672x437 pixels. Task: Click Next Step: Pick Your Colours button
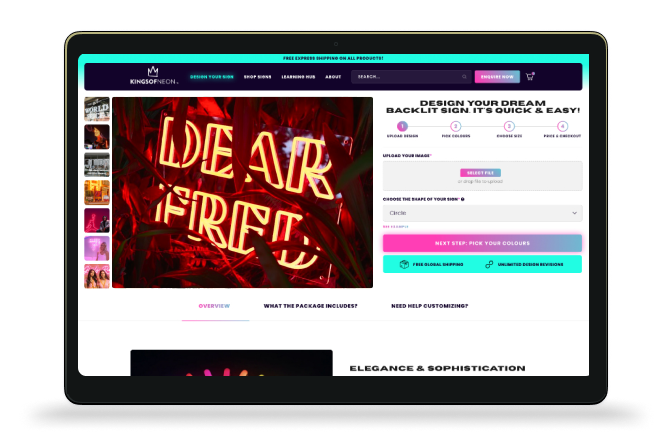(482, 243)
